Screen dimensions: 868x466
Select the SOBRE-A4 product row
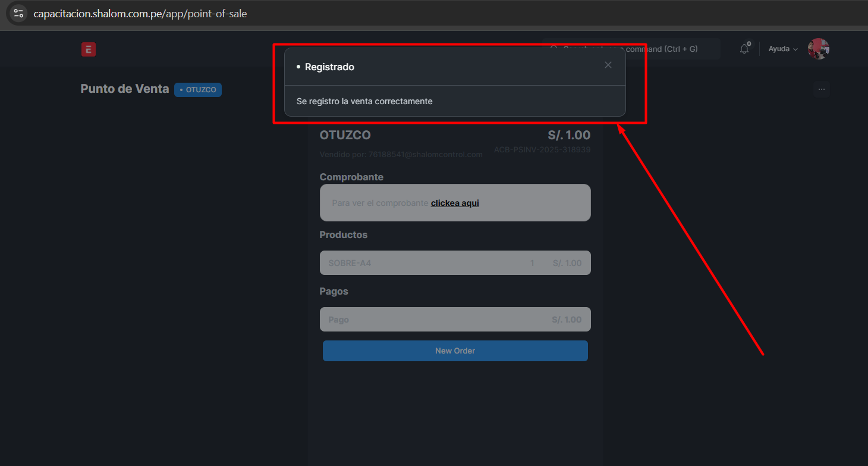tap(455, 263)
